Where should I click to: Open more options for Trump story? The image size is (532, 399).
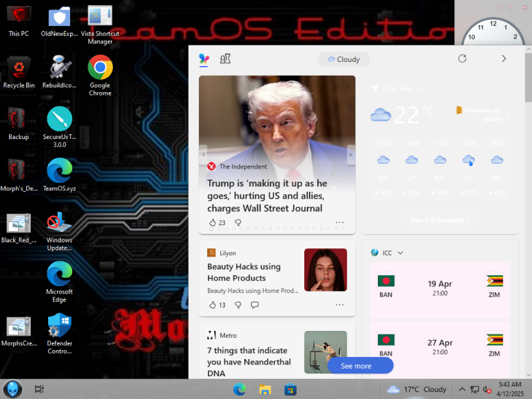[339, 223]
